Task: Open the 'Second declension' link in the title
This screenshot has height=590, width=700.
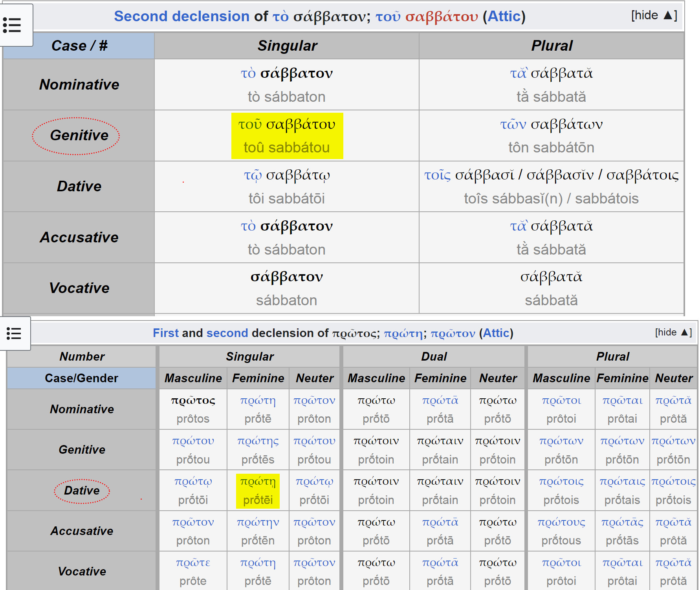Action: click(x=181, y=16)
